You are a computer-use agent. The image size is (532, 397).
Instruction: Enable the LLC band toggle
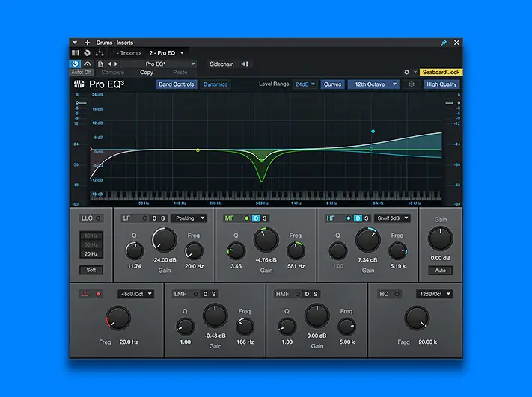(x=98, y=218)
